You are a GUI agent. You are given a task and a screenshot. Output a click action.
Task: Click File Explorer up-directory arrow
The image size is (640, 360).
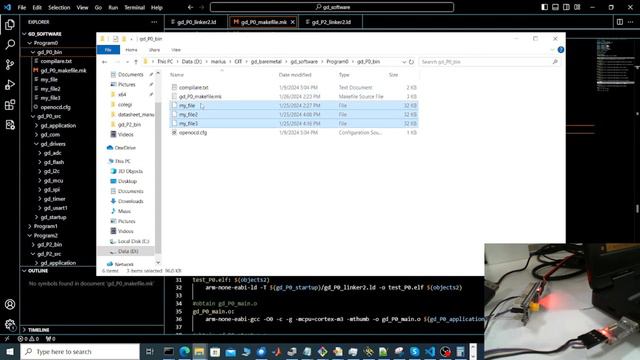pyautogui.click(x=136, y=62)
